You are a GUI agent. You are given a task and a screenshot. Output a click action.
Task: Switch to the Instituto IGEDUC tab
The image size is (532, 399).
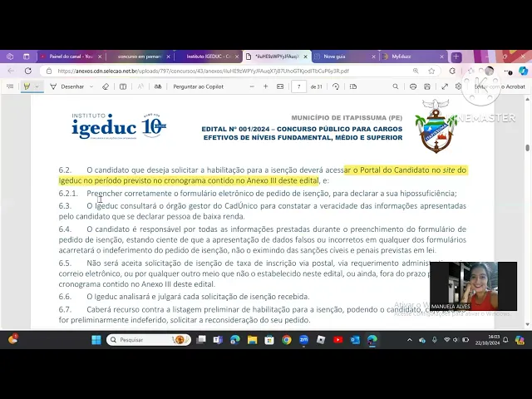click(208, 57)
